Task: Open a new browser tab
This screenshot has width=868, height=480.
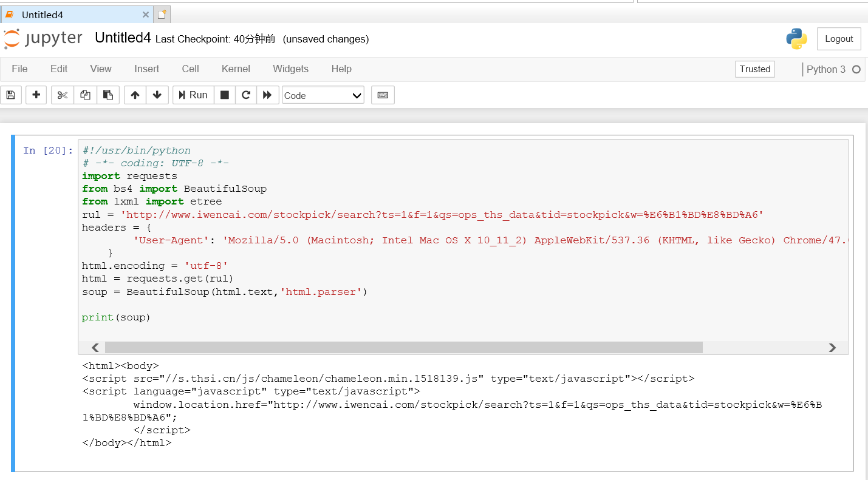Action: click(x=162, y=15)
